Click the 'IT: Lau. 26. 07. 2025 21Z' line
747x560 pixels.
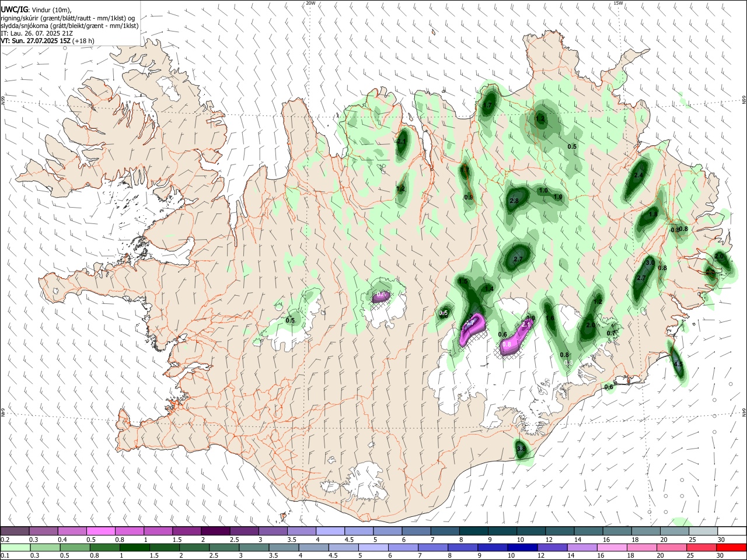tap(37, 33)
